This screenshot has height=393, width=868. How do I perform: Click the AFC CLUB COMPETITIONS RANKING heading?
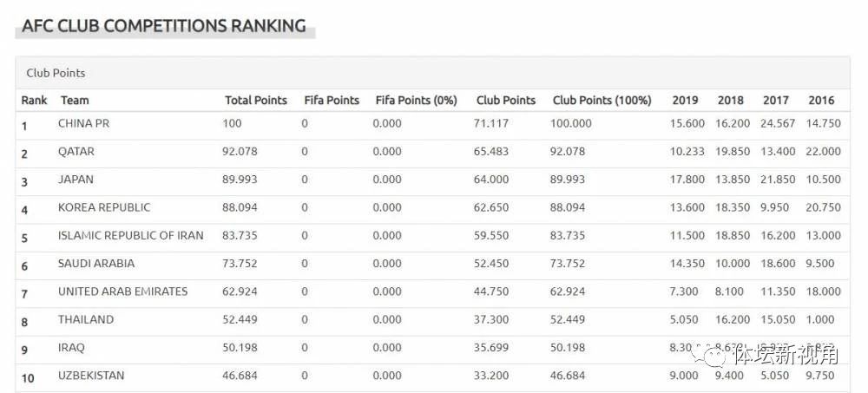[164, 25]
